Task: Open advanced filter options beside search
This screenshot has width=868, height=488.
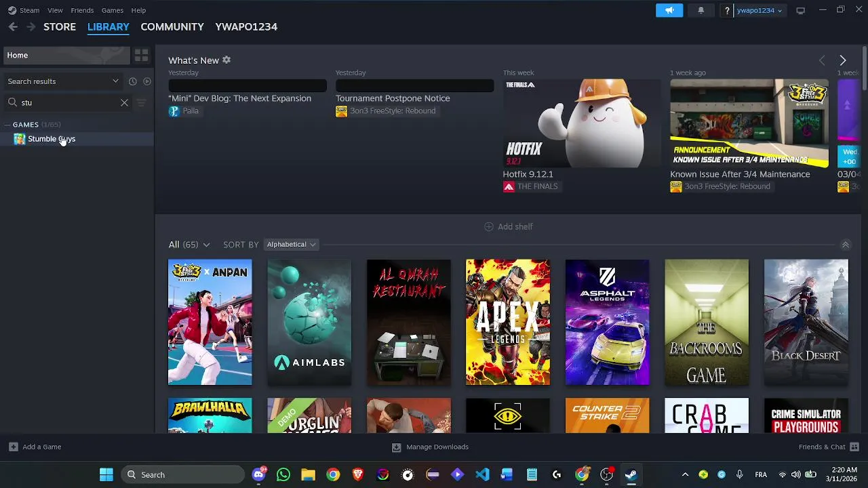Action: (x=141, y=102)
